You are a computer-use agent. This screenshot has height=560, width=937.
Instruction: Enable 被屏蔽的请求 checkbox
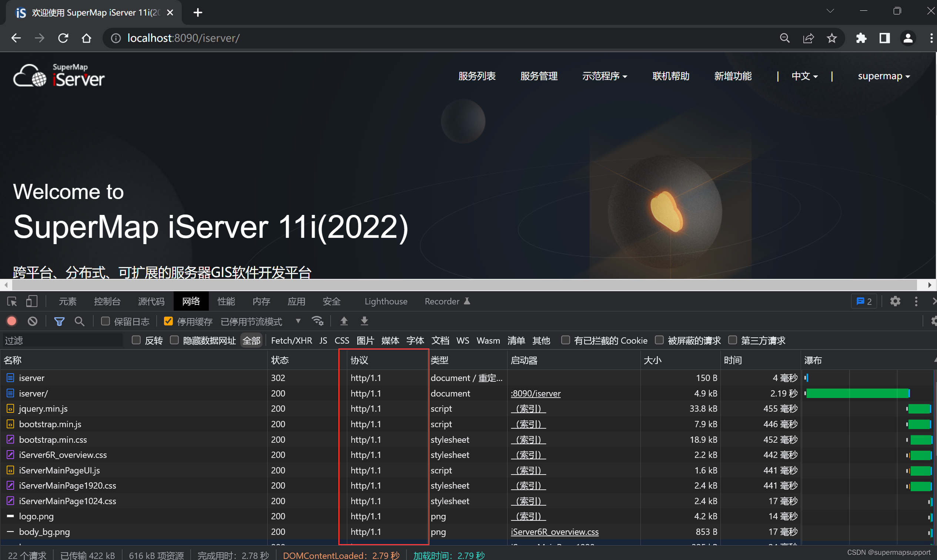tap(659, 340)
